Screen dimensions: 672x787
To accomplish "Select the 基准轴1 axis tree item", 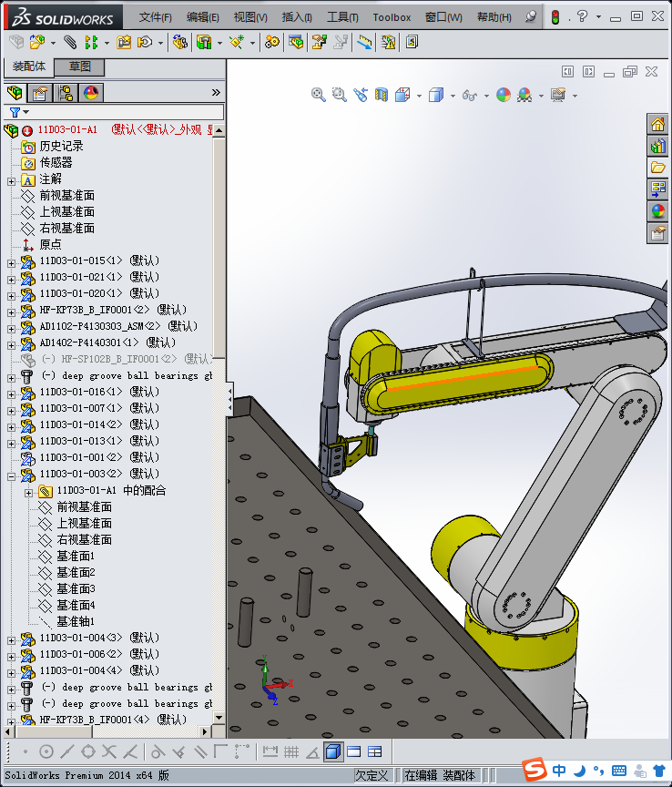I will click(76, 621).
